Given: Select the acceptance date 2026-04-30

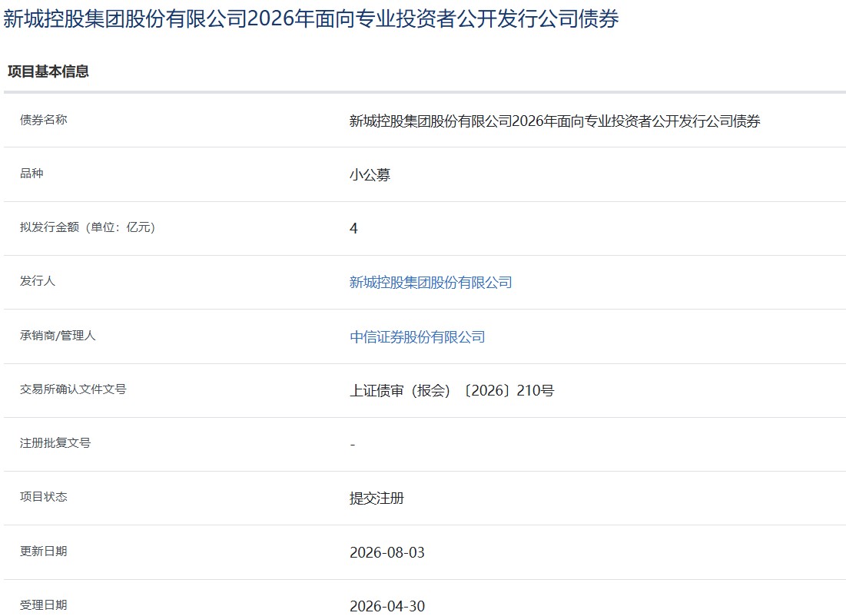Looking at the screenshot, I should tap(387, 606).
